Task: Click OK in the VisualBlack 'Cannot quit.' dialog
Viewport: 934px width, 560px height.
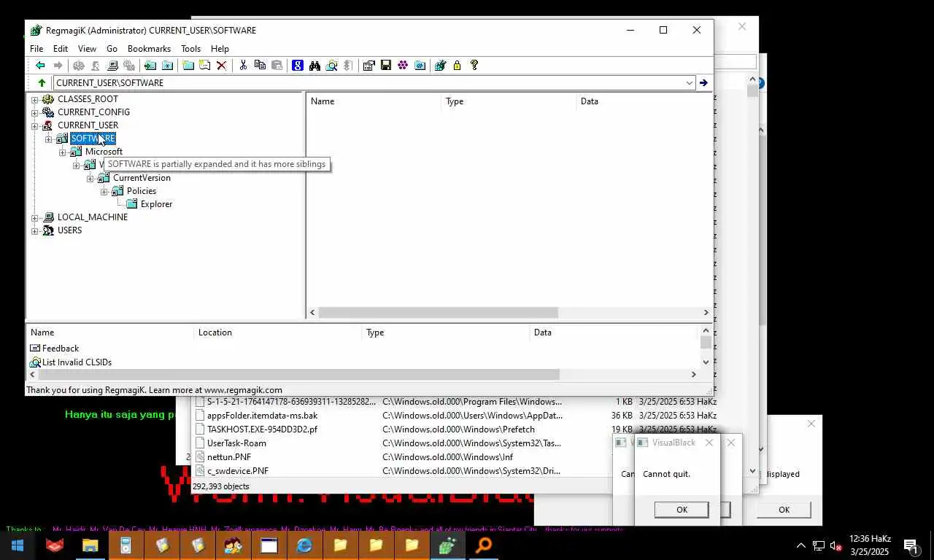Action: [x=682, y=510]
